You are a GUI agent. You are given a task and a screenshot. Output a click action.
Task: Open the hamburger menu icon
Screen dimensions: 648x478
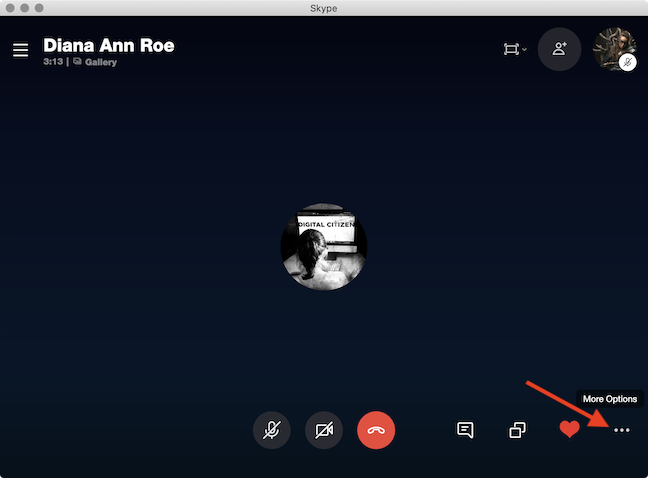pos(20,50)
